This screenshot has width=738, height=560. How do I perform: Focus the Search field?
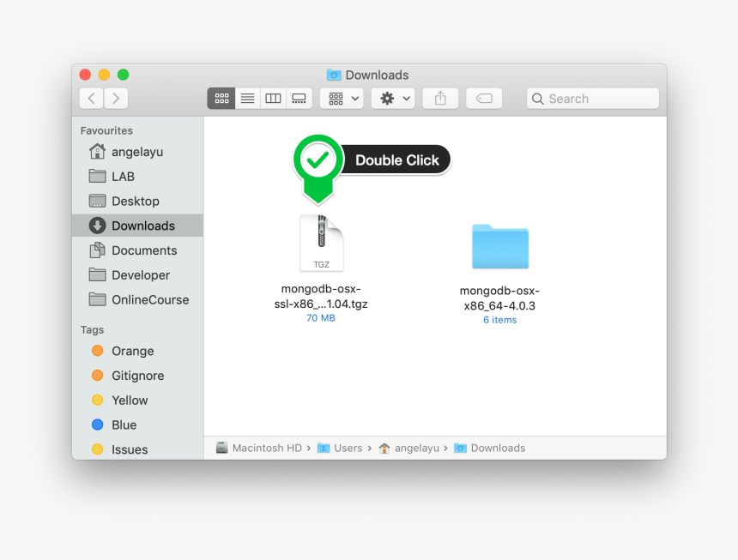(593, 99)
